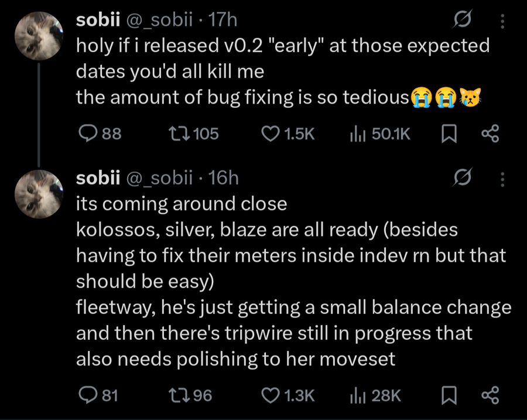View analytics showing 28K views
This screenshot has width=527, height=420.
point(357,395)
